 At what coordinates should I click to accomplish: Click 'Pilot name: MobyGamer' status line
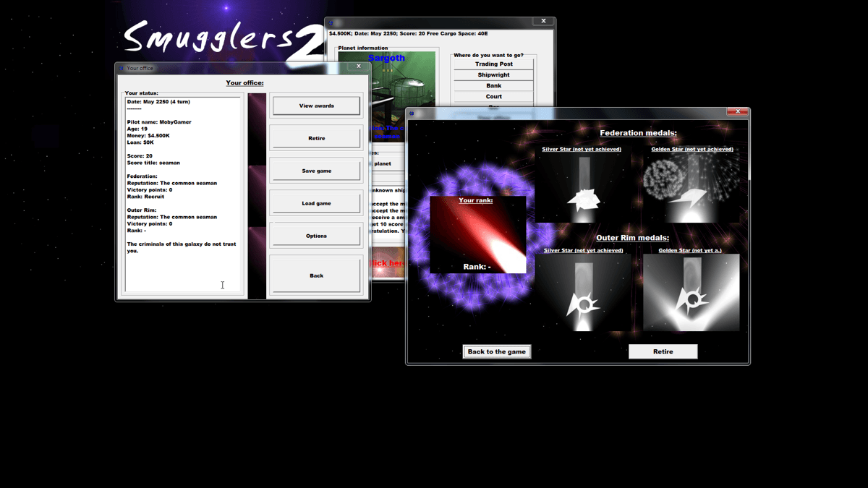159,122
